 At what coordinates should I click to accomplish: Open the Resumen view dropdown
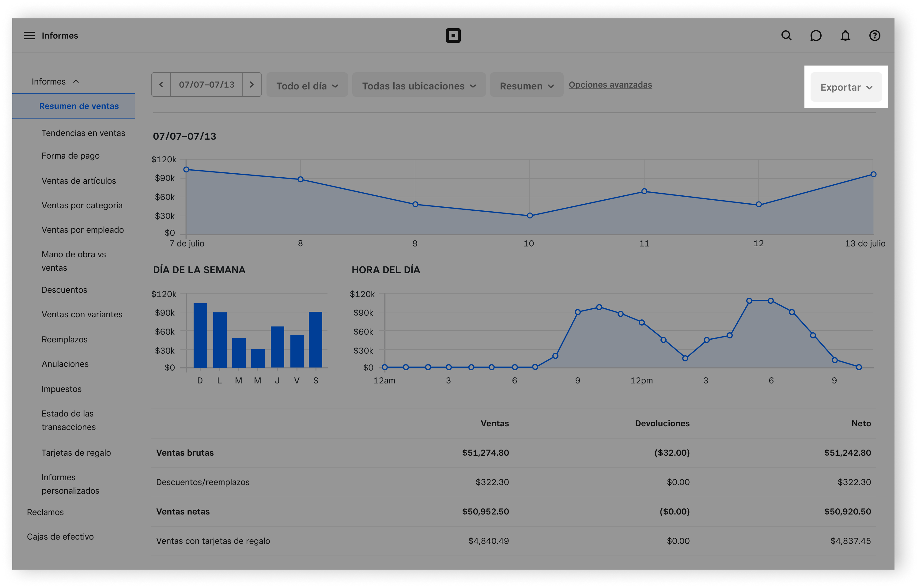[x=526, y=85]
